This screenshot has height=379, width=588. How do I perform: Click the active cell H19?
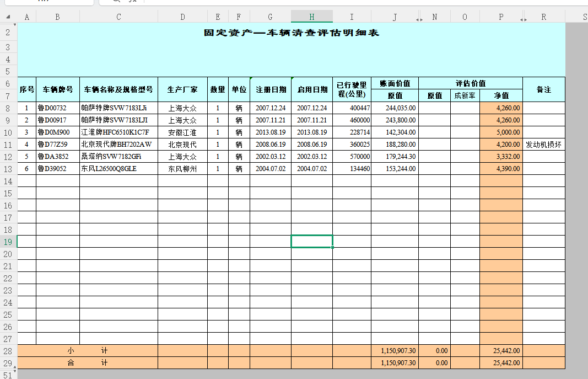coord(312,242)
